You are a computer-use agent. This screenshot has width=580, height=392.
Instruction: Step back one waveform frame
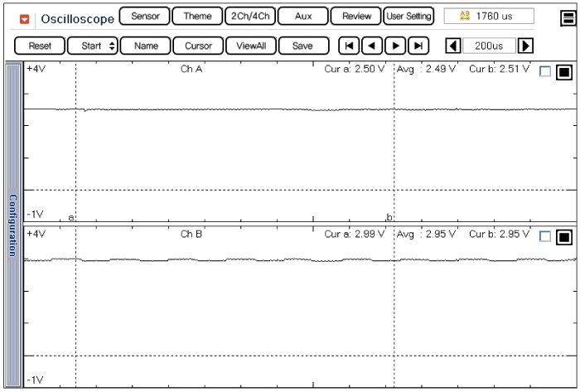(x=374, y=46)
